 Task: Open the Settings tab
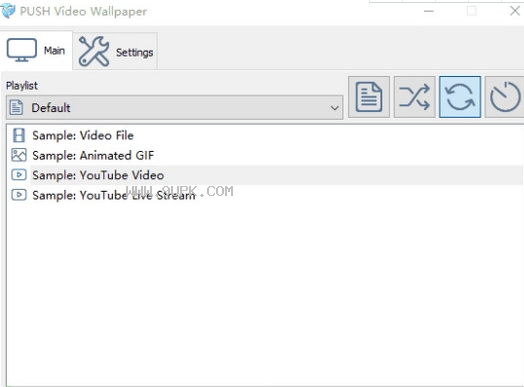click(115, 51)
